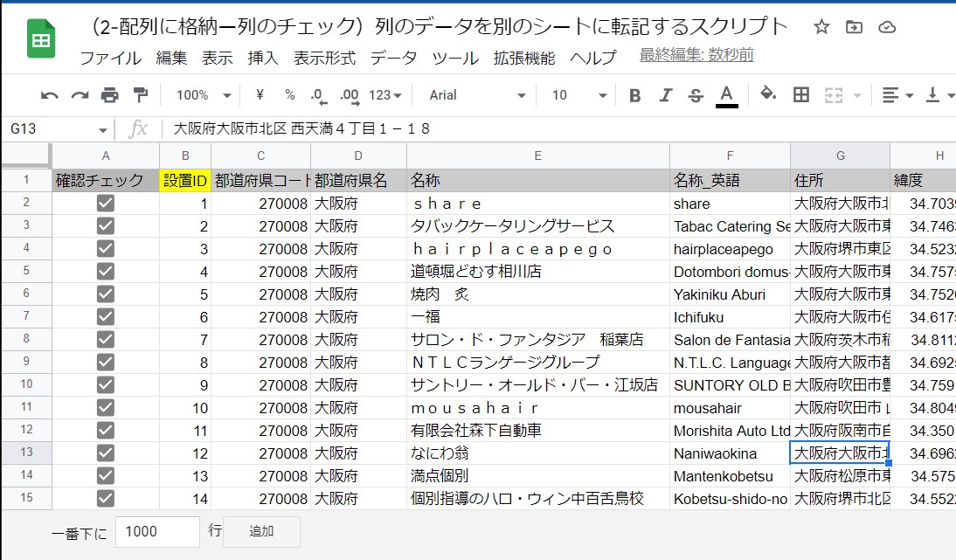Format as percent
This screenshot has width=956, height=560.
[289, 95]
